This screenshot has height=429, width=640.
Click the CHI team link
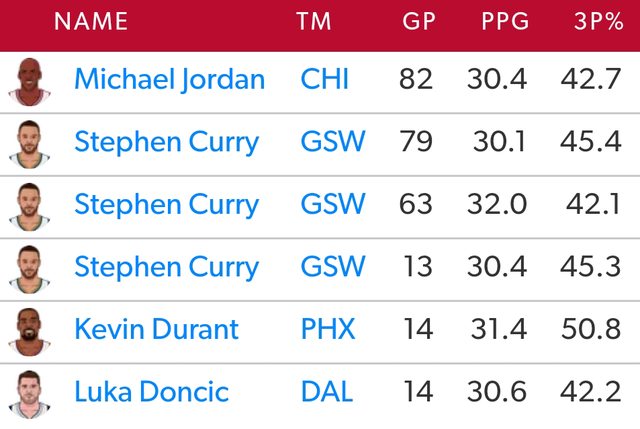coord(324,80)
